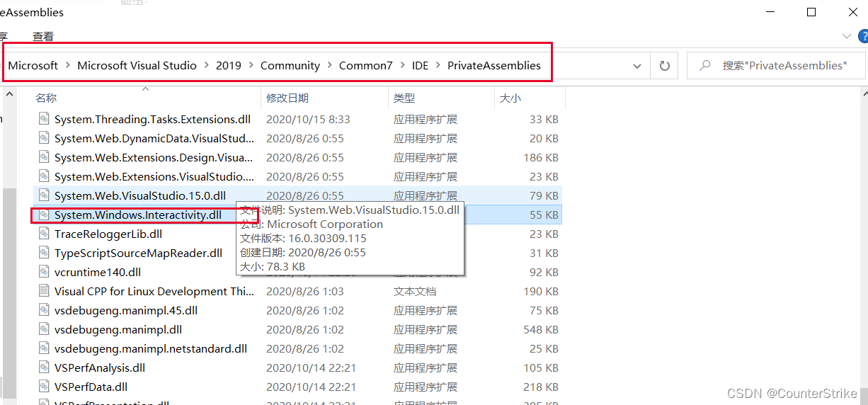The height and width of the screenshot is (405, 868).
Task: Navigate to Community breadcrumb folder
Action: point(290,65)
